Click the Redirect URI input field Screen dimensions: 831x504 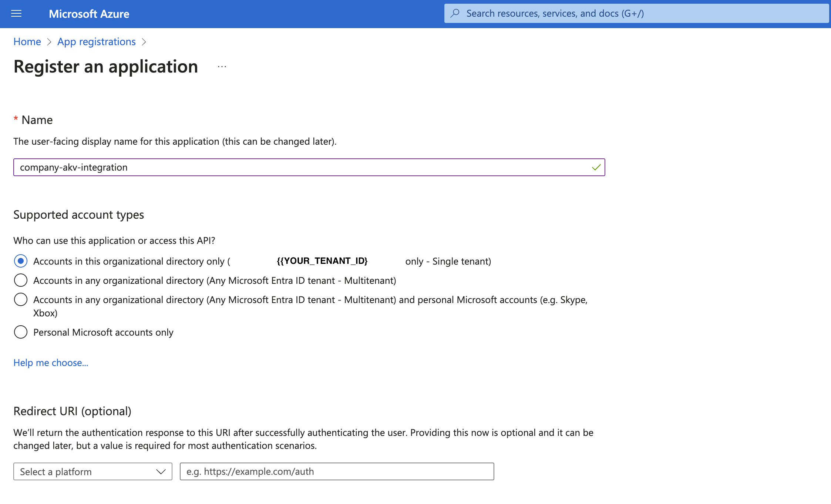337,471
